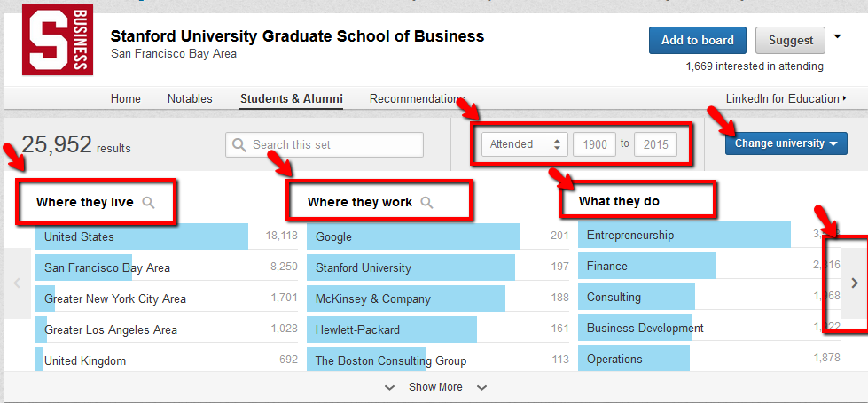The width and height of the screenshot is (868, 403).
Task: Click the 2015 end year field
Action: coord(656,145)
